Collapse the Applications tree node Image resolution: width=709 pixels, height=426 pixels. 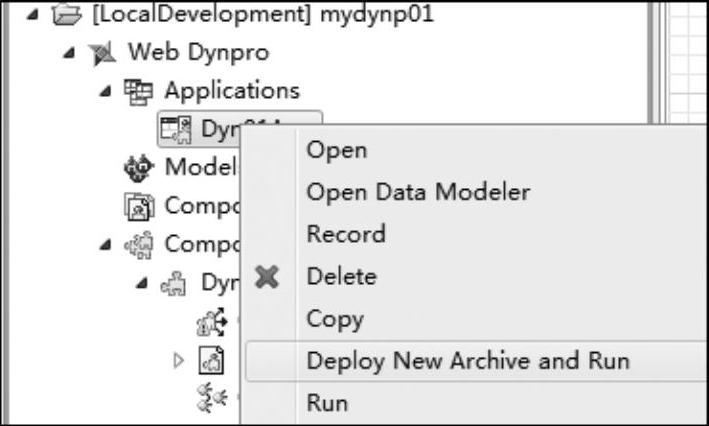pos(105,92)
